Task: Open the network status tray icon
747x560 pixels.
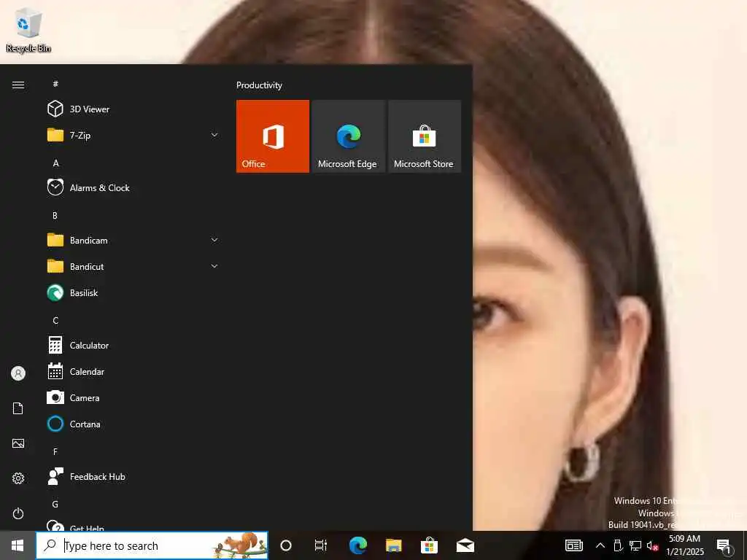Action: (x=635, y=545)
